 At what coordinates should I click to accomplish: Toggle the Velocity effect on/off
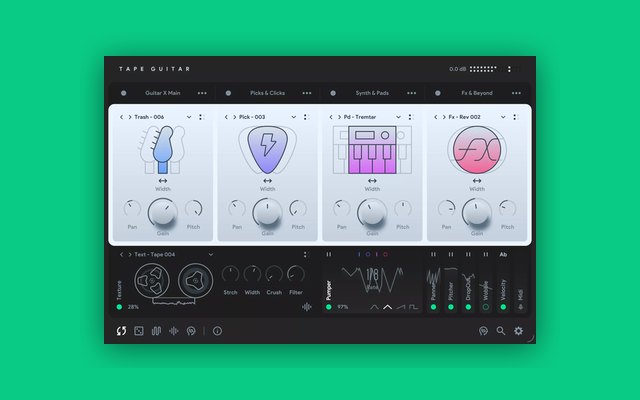[503, 307]
